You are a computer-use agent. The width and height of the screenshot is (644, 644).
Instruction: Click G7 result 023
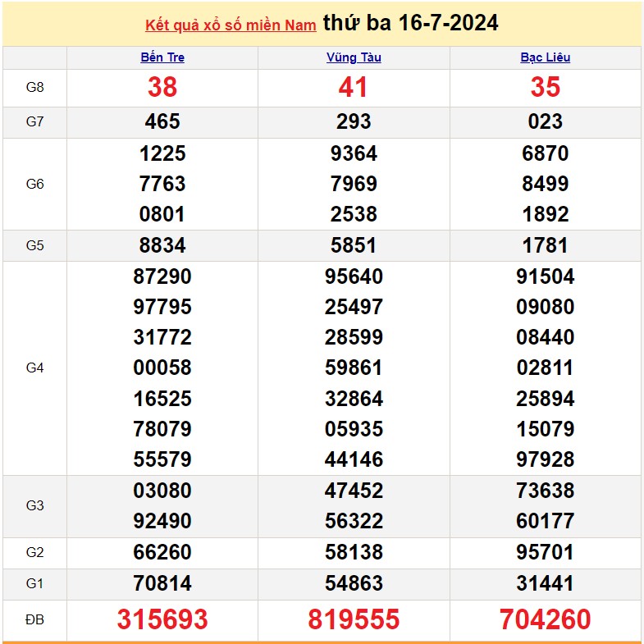(x=545, y=121)
